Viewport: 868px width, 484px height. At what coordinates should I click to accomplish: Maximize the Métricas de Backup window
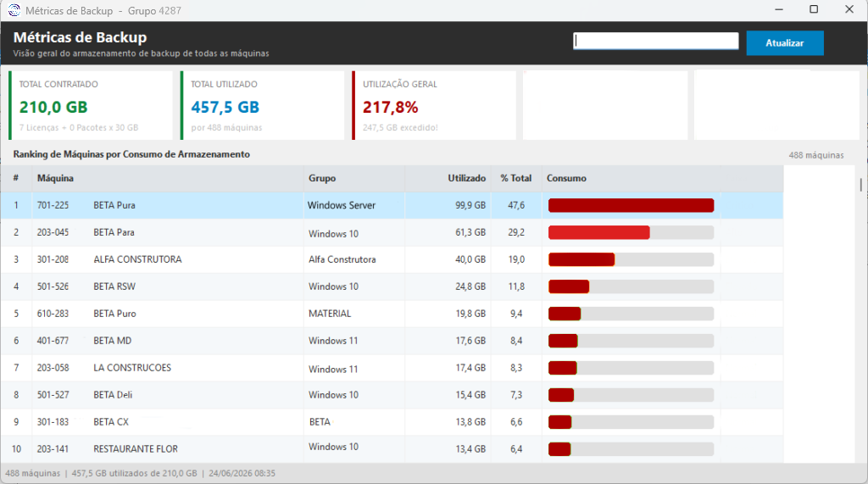pyautogui.click(x=814, y=9)
